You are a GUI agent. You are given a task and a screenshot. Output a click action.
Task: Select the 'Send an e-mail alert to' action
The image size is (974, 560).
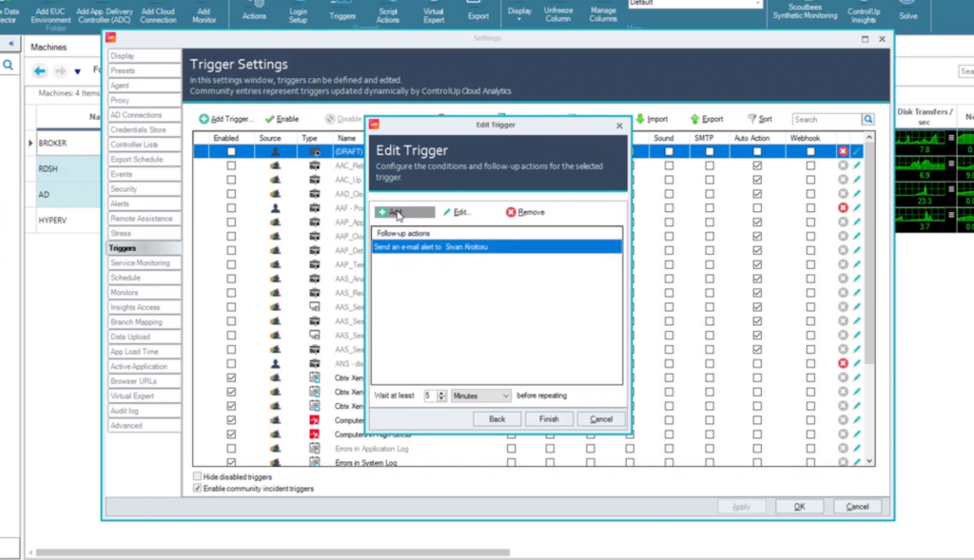pos(497,247)
